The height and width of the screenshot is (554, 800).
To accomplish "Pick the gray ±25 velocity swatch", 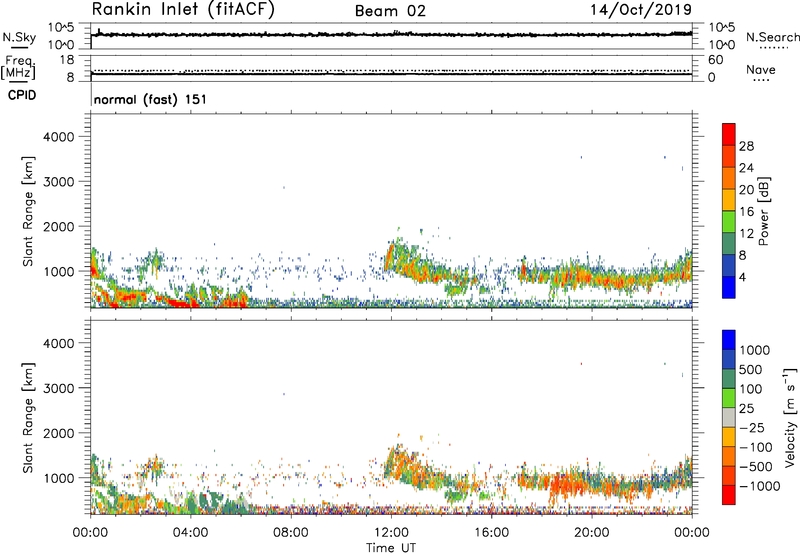I will pyautogui.click(x=729, y=418).
